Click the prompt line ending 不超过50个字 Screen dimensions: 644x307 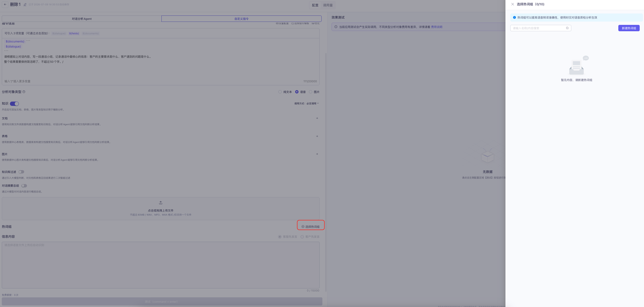pos(34,62)
